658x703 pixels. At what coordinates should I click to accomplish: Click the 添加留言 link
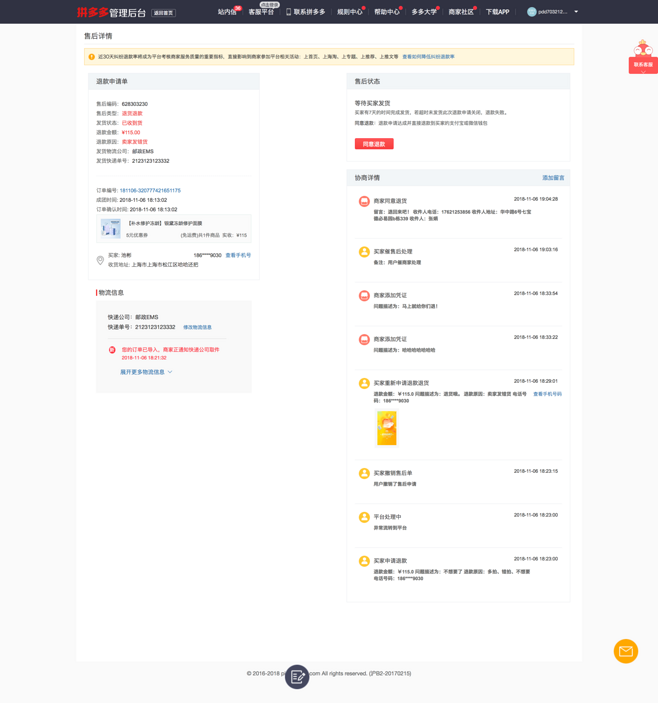click(553, 178)
